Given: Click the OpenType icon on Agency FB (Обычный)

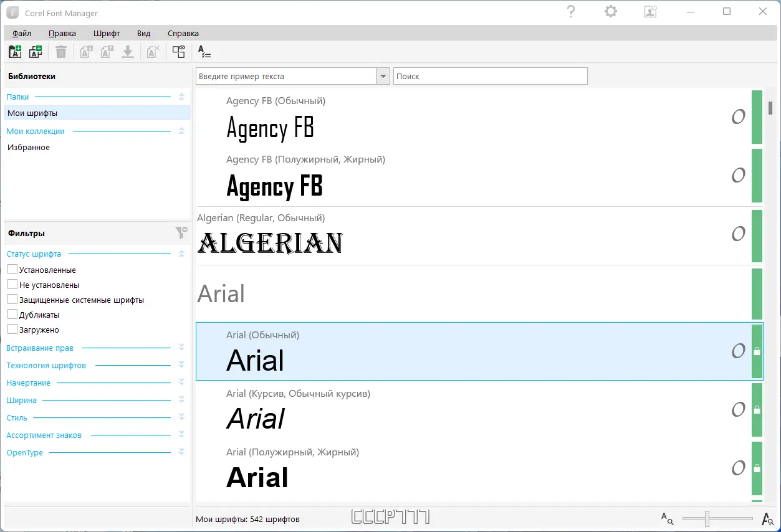Looking at the screenshot, I should [739, 116].
